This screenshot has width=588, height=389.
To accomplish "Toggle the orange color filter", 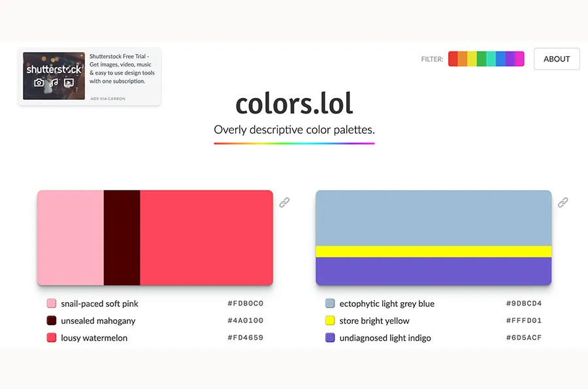I will (462, 58).
